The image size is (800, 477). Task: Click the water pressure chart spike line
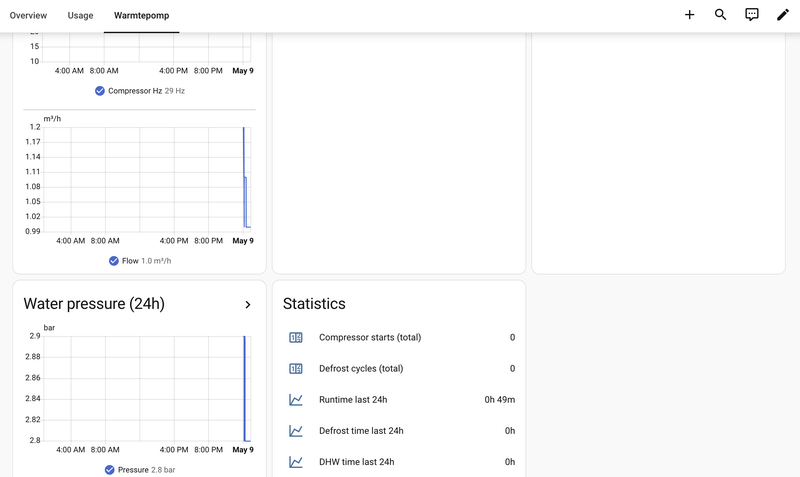pos(244,388)
